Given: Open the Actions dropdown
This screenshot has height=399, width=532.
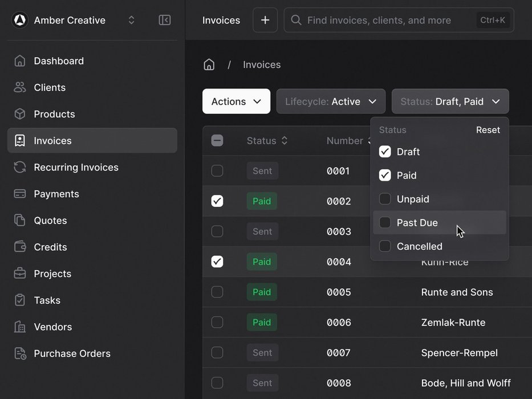Looking at the screenshot, I should (236, 101).
